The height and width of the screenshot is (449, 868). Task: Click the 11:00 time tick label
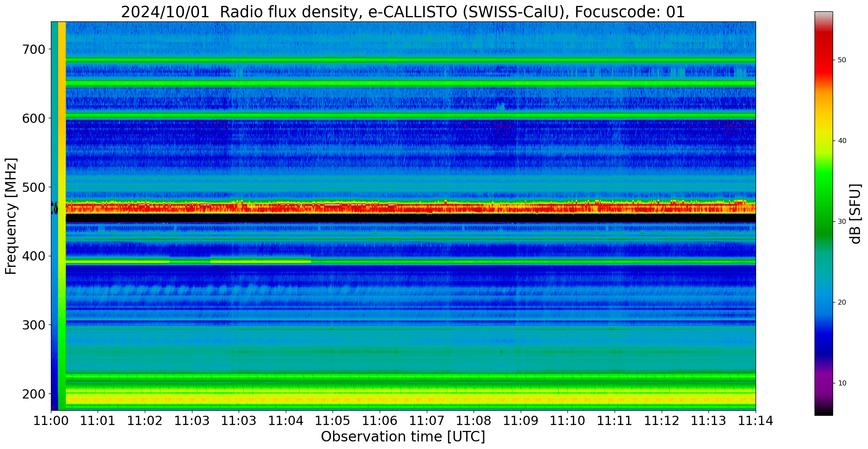point(51,421)
